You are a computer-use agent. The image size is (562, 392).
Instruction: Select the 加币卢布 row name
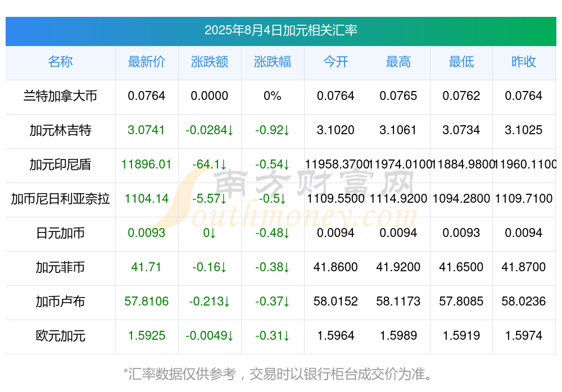[60, 302]
